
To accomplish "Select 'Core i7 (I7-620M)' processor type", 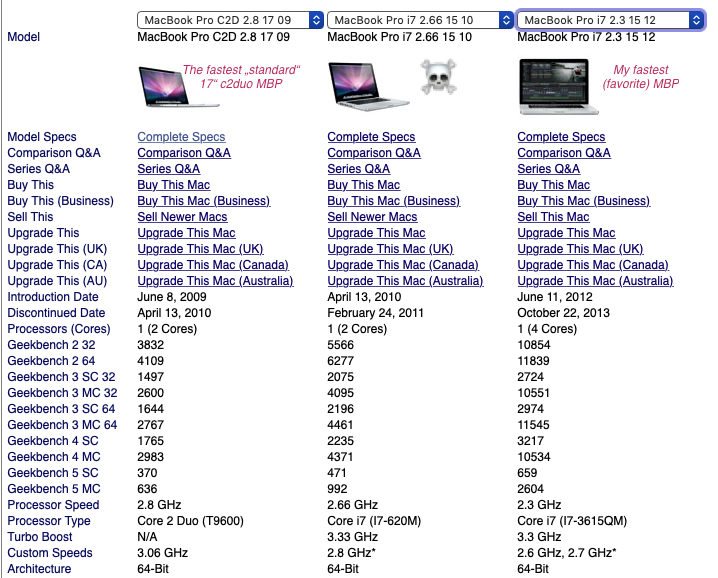I will point(374,522).
